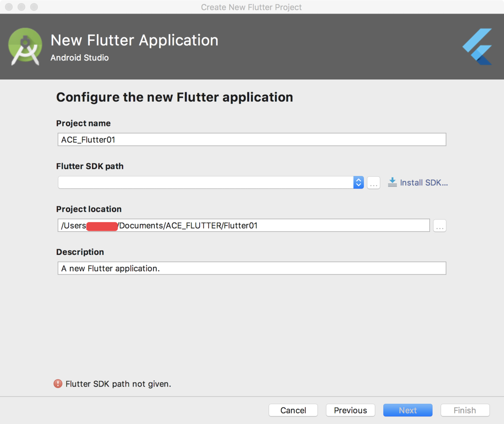Click into the Description text field
Screen dimensions: 504x424
pyautogui.click(x=252, y=268)
